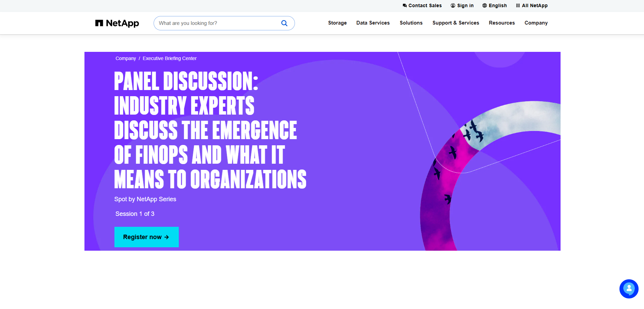Expand the Solutions menu
644x309 pixels.
pos(411,23)
